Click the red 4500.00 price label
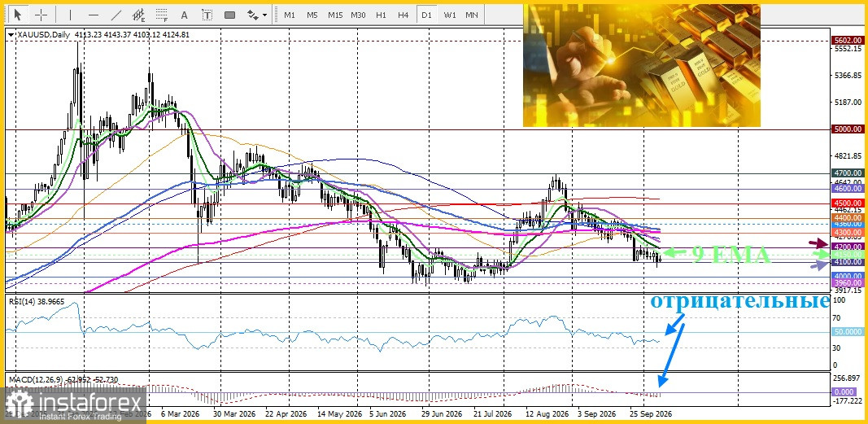The height and width of the screenshot is (424, 868). point(848,203)
